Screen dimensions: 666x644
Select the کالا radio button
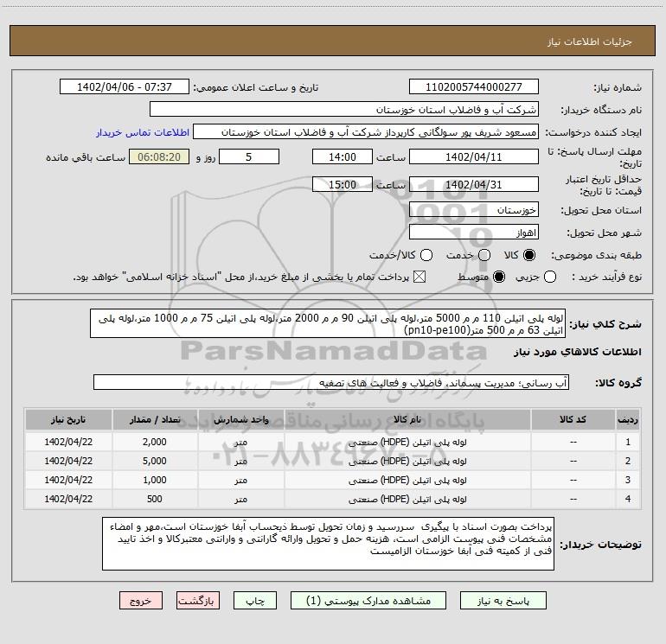click(x=529, y=255)
